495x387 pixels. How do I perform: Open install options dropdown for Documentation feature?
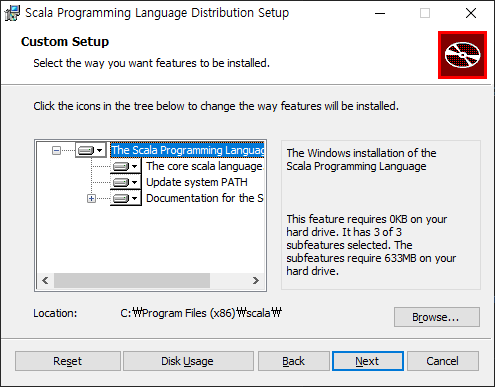pos(126,198)
